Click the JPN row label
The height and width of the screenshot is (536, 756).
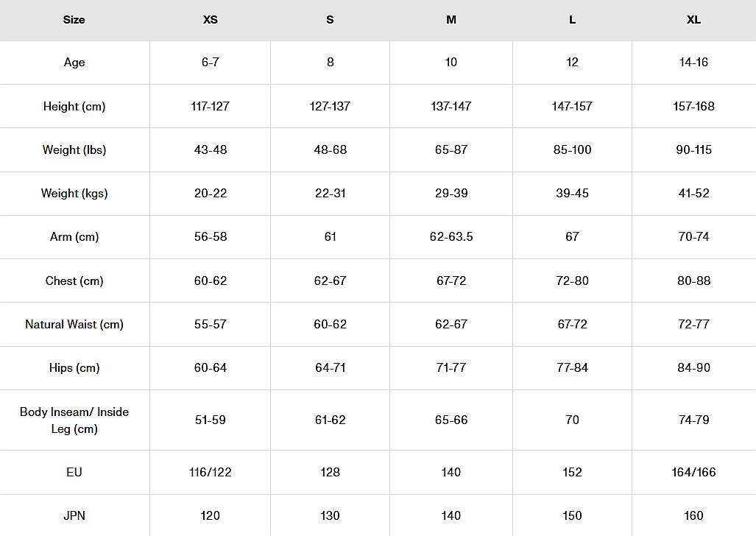pyautogui.click(x=74, y=515)
